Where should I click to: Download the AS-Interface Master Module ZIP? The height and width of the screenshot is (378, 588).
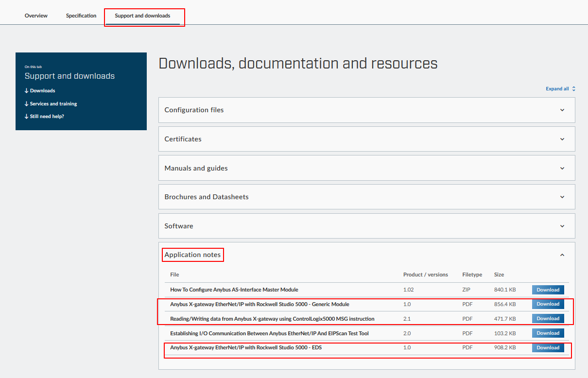(x=548, y=290)
